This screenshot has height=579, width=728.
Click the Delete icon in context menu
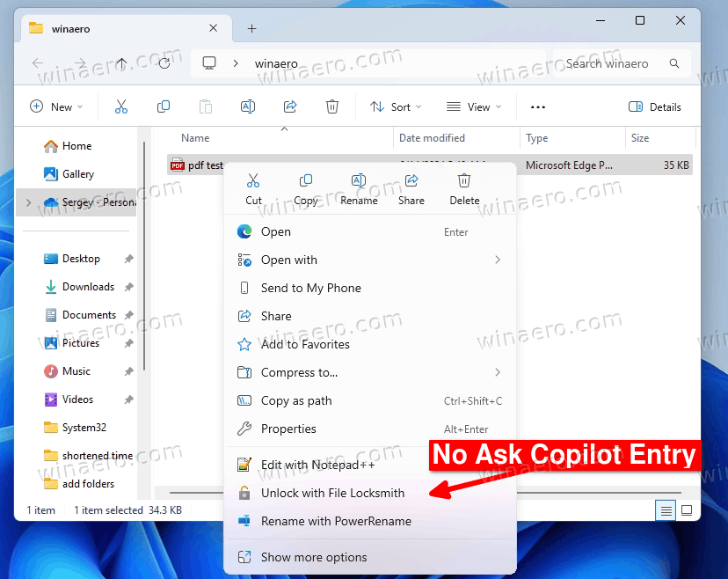click(464, 180)
